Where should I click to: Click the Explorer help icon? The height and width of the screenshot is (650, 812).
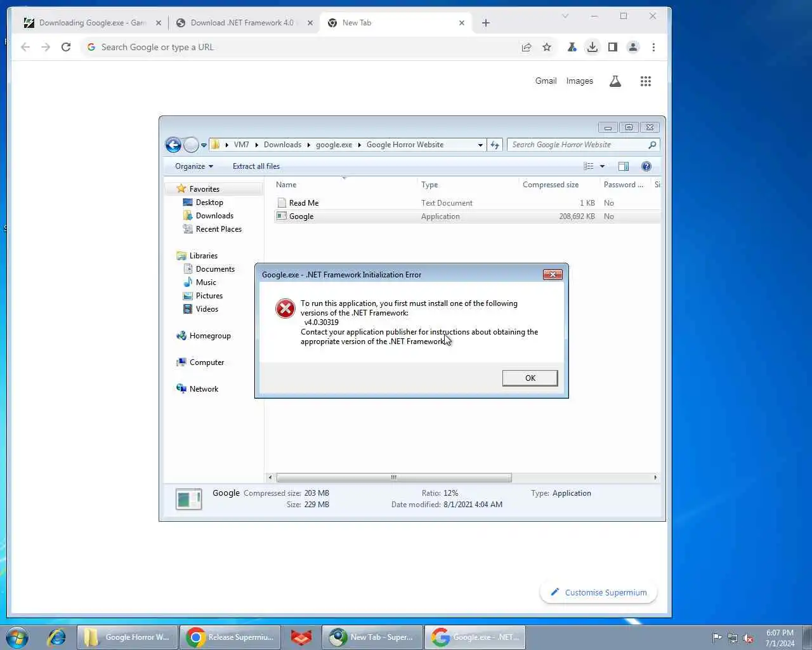[x=646, y=166]
